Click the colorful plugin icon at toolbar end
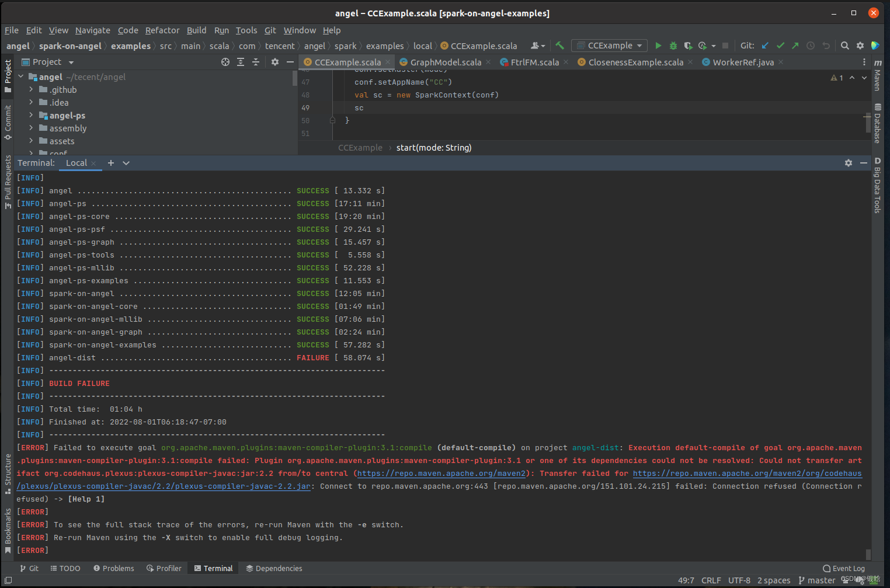 coord(875,46)
